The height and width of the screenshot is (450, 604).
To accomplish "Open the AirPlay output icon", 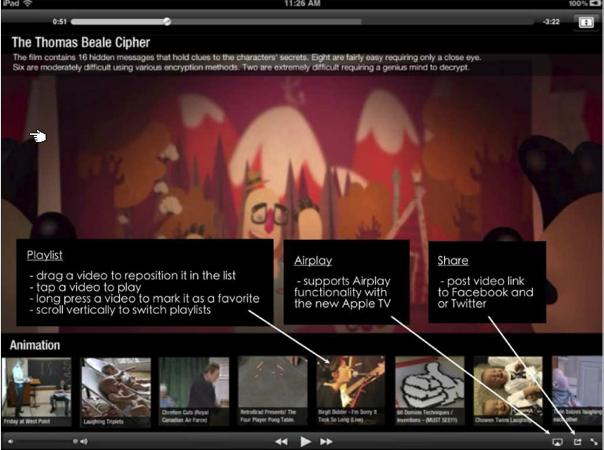I will coord(557,442).
